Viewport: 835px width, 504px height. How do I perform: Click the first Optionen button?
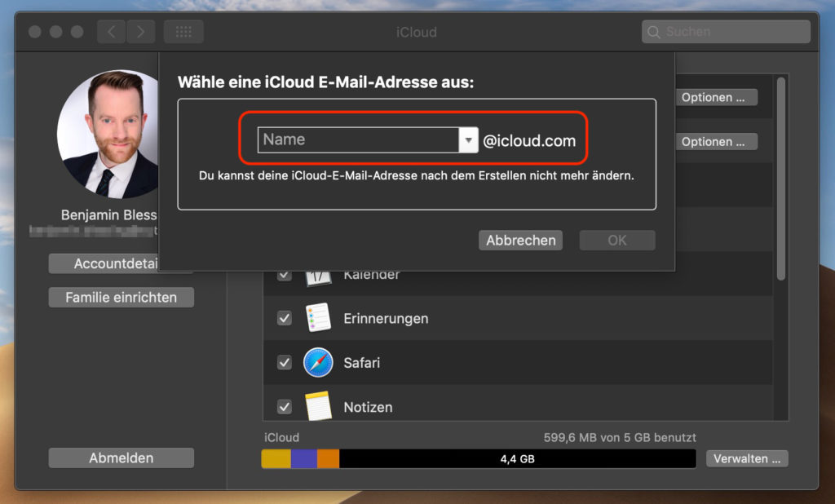point(716,98)
